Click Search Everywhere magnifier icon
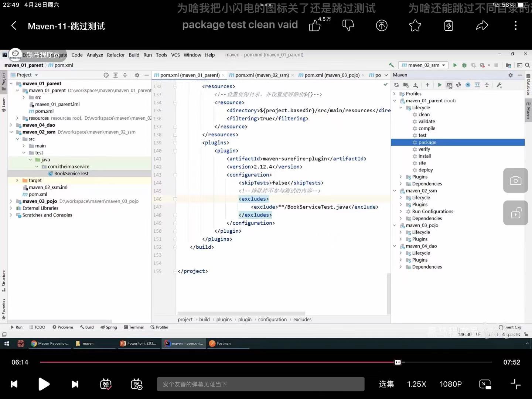The image size is (532, 399). (x=528, y=65)
